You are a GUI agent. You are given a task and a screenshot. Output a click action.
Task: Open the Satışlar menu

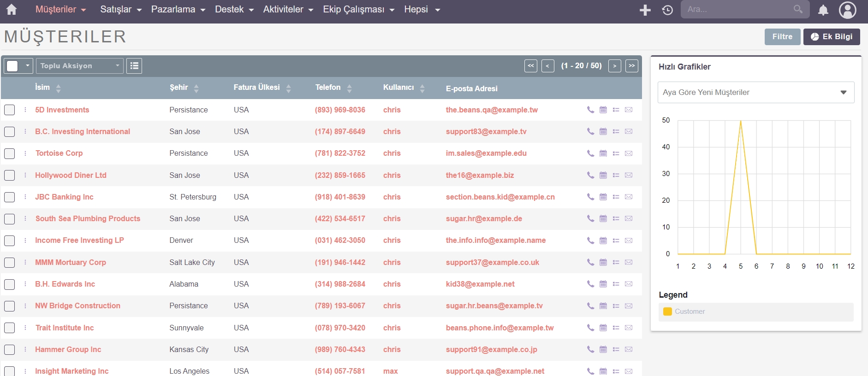121,9
